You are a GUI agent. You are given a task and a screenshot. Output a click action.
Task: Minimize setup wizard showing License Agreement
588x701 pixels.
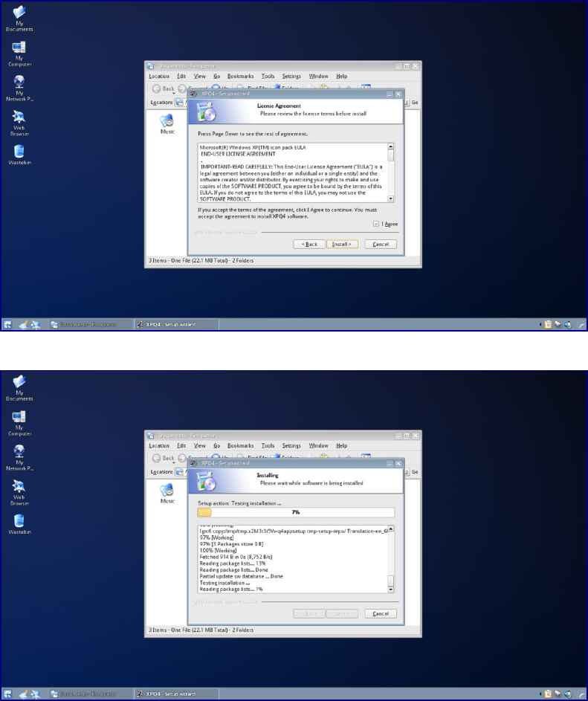[390, 94]
